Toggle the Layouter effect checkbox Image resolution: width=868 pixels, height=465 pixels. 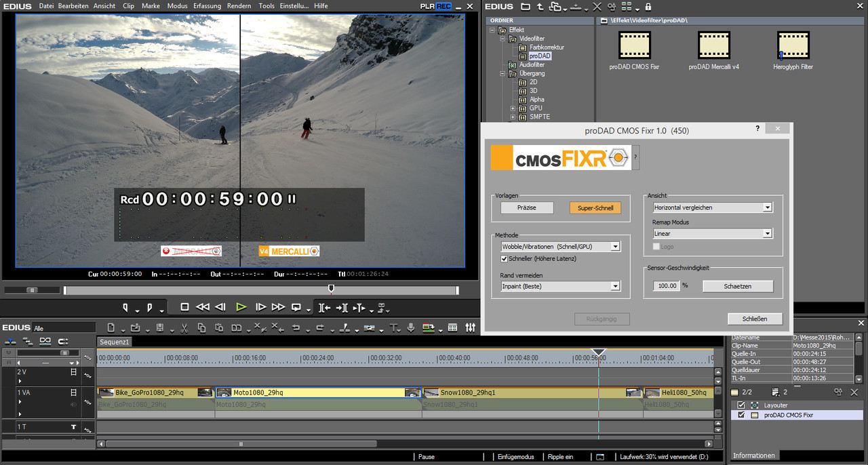pyautogui.click(x=741, y=405)
